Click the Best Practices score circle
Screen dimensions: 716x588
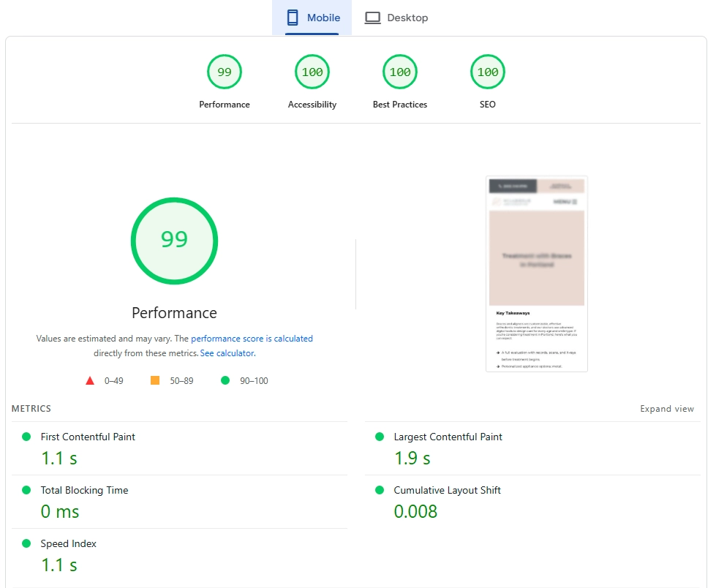coord(399,71)
